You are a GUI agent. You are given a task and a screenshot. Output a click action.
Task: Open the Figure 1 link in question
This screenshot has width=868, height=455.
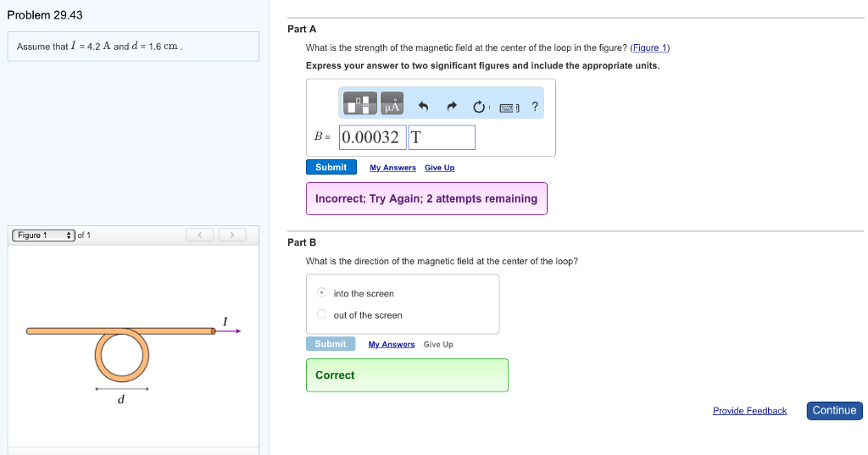[650, 47]
